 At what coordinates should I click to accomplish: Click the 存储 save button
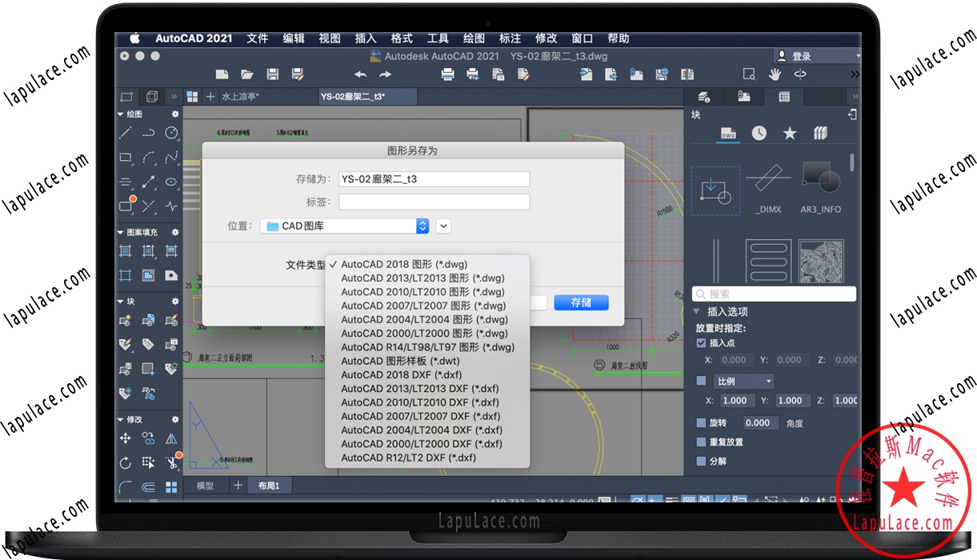(x=581, y=303)
